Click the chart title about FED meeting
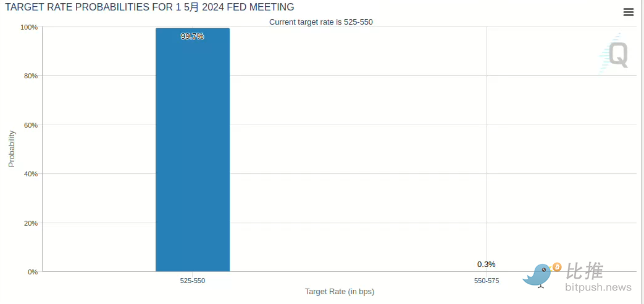 (149, 7)
